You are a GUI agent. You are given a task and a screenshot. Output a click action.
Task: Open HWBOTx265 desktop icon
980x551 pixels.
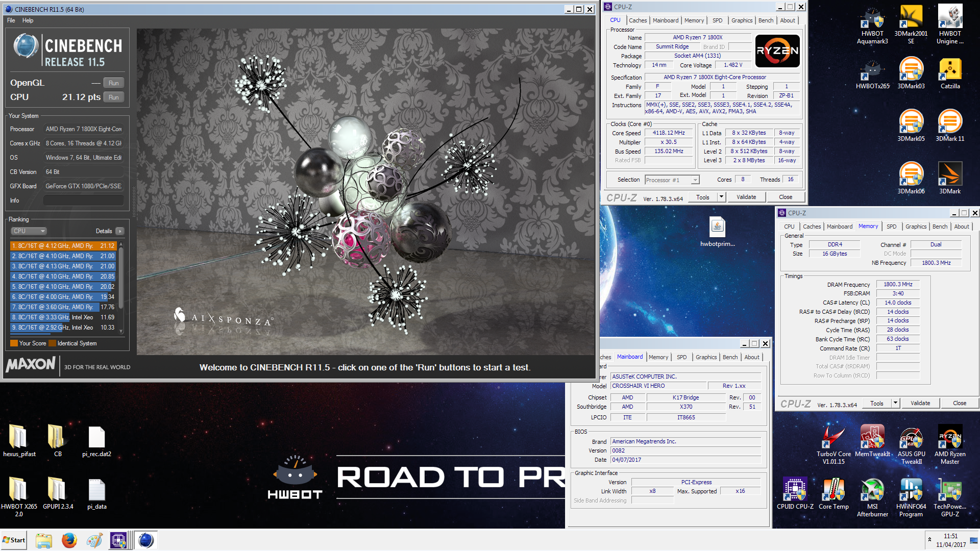[x=872, y=74]
